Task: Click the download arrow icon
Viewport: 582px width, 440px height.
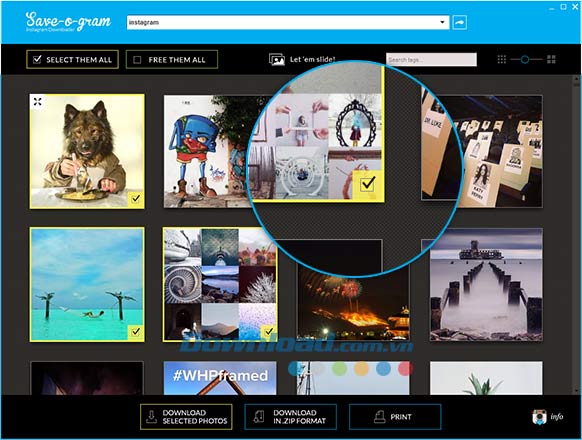Action: tap(151, 417)
